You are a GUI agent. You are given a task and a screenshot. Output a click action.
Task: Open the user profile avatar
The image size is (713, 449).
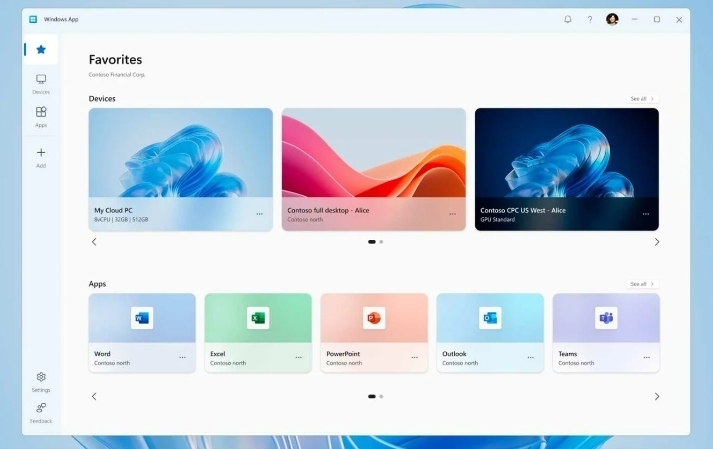coord(612,19)
